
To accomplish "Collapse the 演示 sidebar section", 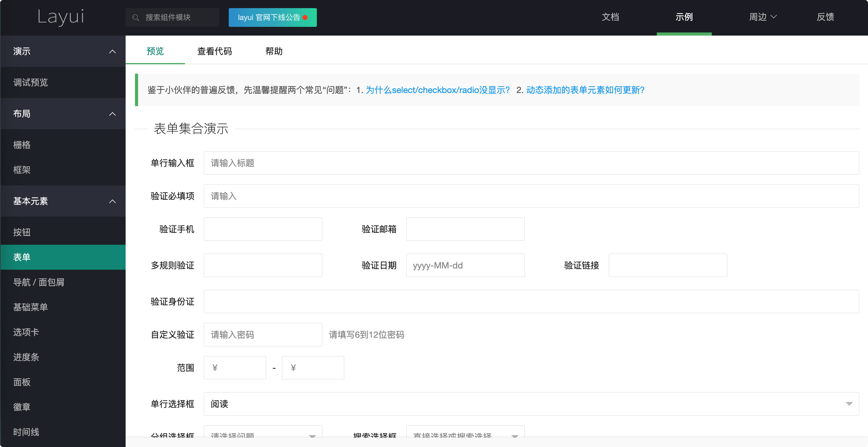I will pos(63,51).
